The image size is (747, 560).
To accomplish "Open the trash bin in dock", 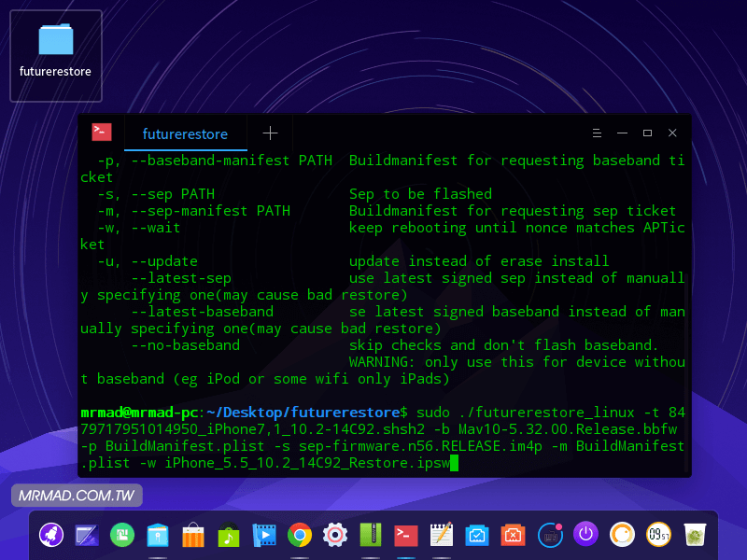I will click(694, 535).
